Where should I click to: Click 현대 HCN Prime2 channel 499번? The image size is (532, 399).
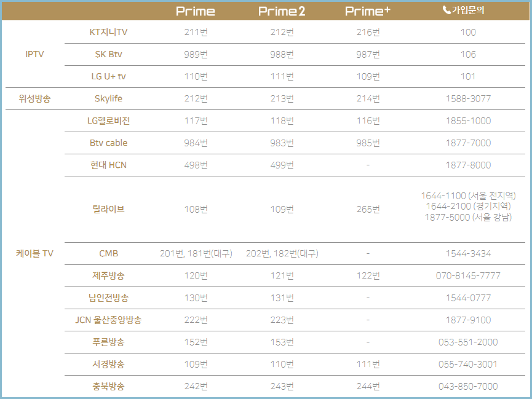[282, 165]
